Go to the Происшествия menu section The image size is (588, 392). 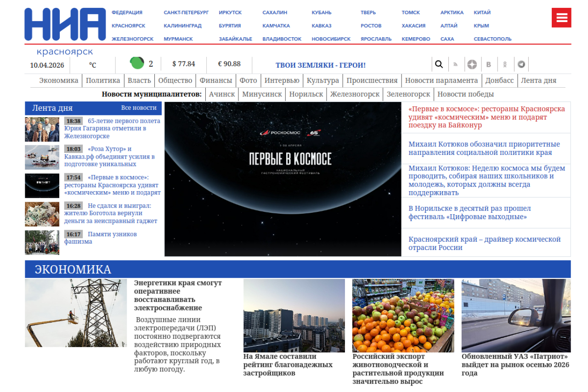pos(372,80)
